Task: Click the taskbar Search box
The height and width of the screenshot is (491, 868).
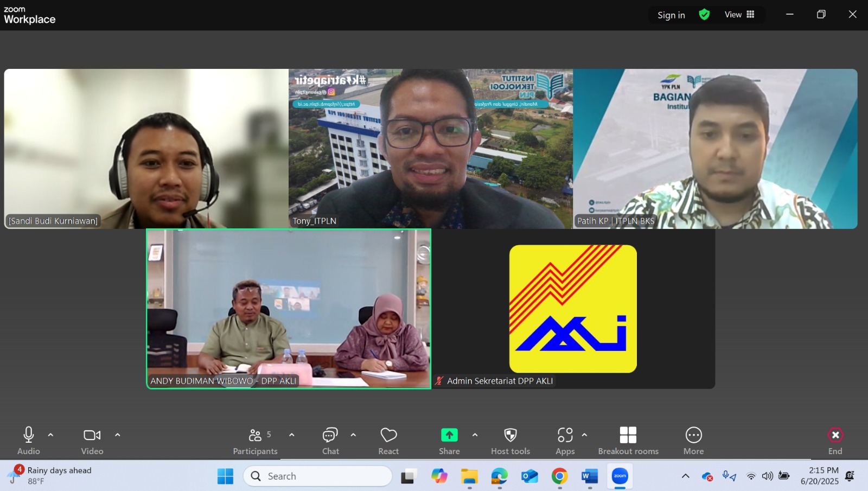Action: point(318,476)
